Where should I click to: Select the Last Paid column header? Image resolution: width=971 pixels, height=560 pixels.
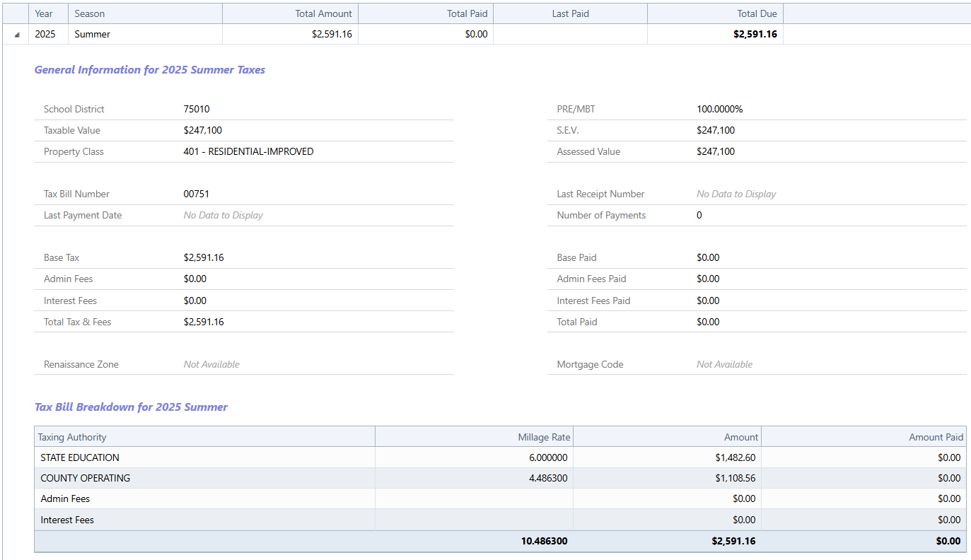coord(570,13)
